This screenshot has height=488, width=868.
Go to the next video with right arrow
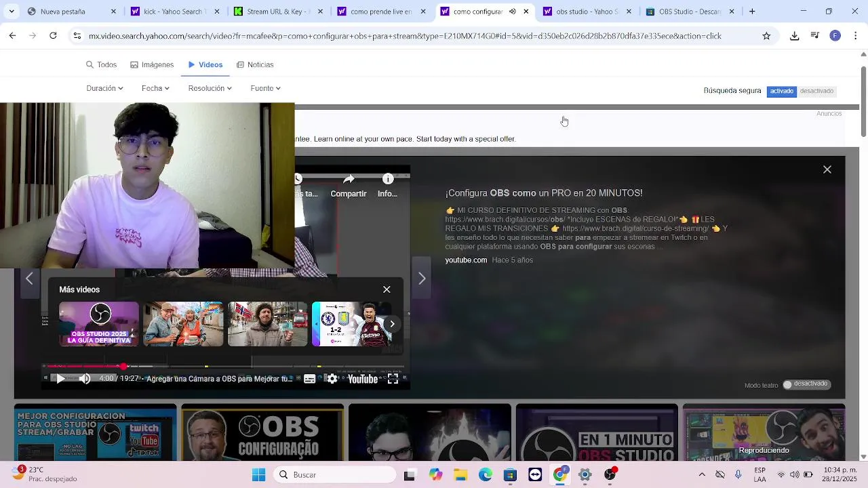[x=422, y=279]
